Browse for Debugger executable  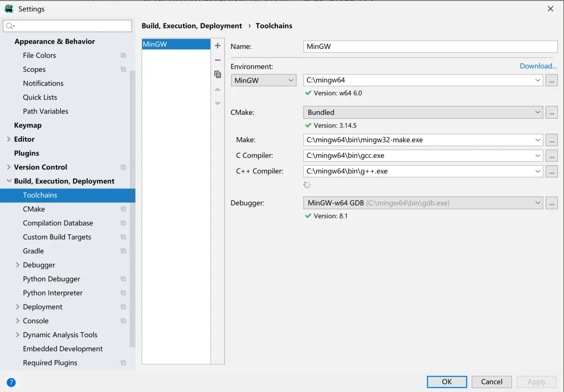(x=551, y=203)
